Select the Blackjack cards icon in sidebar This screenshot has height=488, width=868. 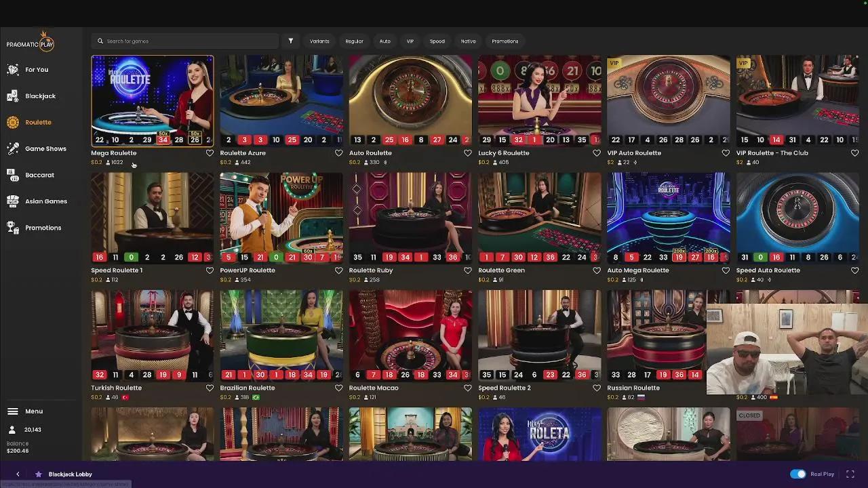[x=13, y=96]
